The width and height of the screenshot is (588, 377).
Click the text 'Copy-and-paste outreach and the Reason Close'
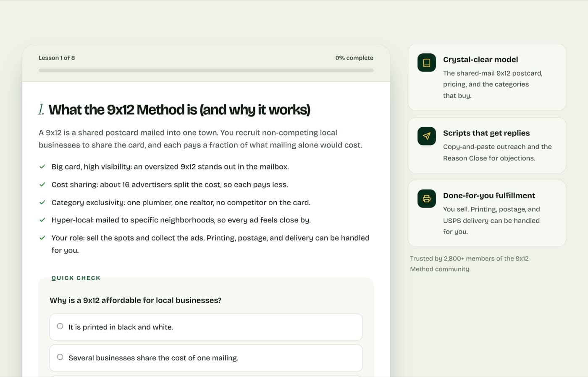pos(497,152)
